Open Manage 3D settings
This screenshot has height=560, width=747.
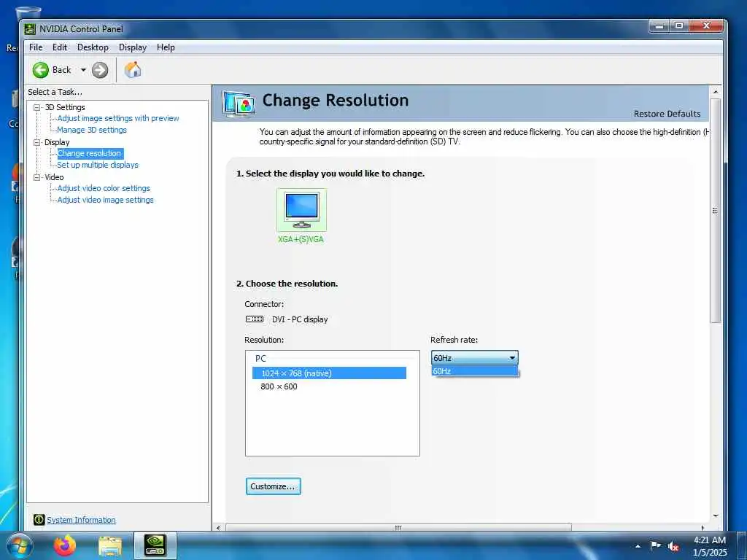[x=92, y=130]
